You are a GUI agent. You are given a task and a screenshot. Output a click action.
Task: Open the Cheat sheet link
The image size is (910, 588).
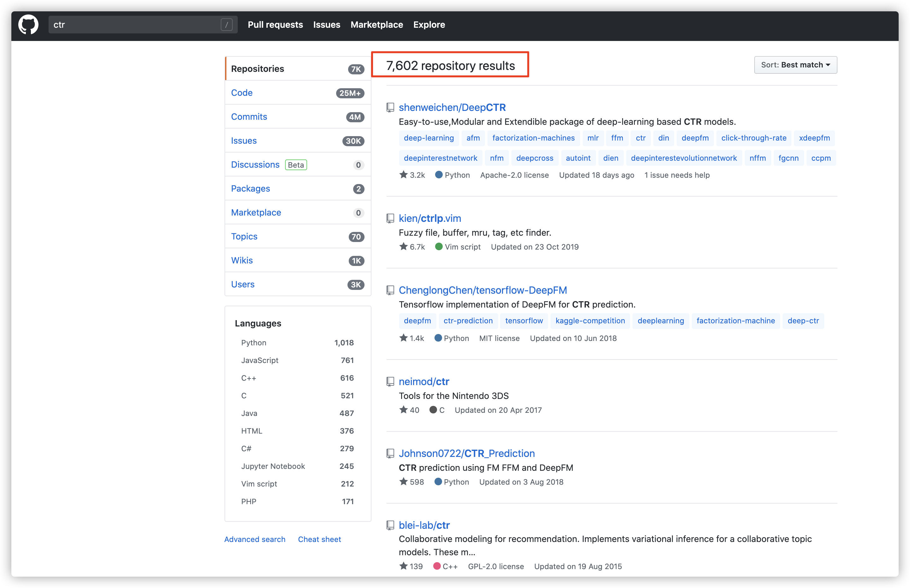[x=319, y=539]
